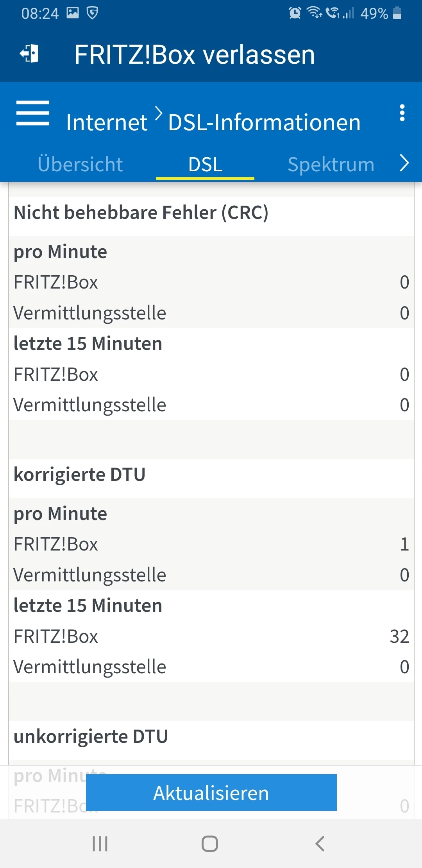
Task: Open the hamburger navigation menu
Action: (x=33, y=113)
